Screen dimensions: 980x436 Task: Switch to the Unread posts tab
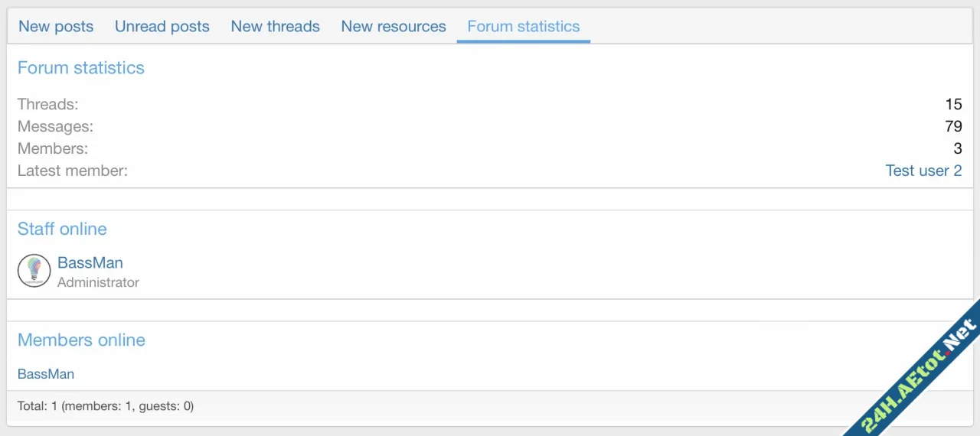coord(162,27)
